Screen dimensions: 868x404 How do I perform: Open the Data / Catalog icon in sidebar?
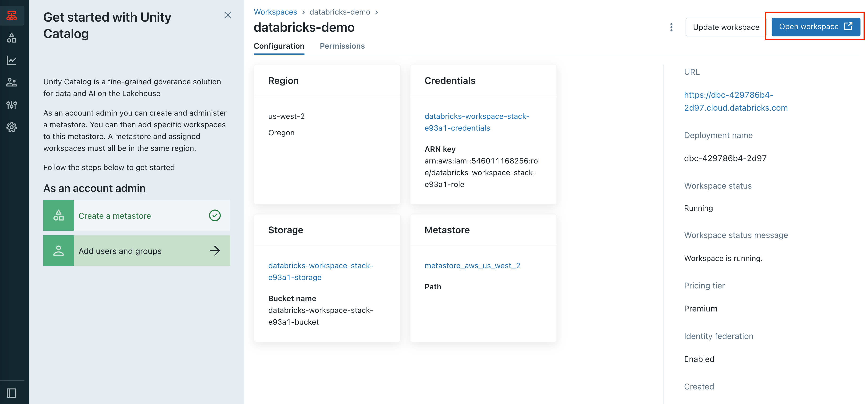click(x=12, y=38)
